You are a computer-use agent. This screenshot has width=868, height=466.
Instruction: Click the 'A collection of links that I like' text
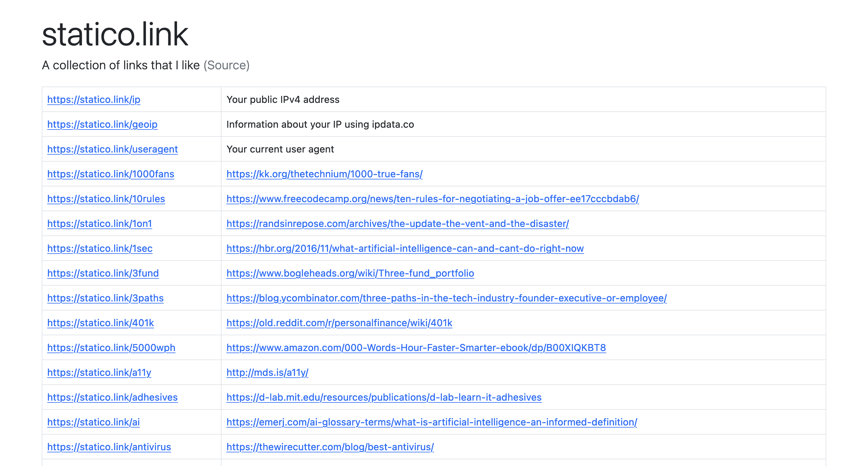click(x=121, y=65)
